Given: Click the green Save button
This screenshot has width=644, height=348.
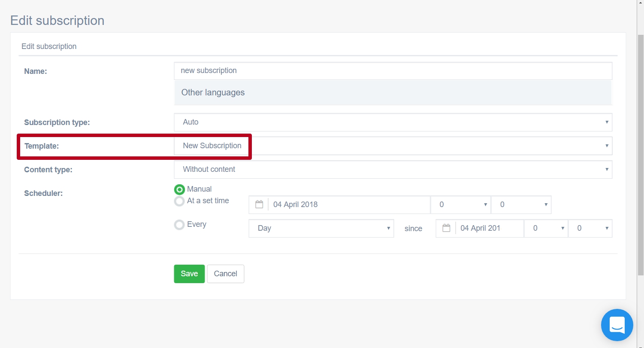Looking at the screenshot, I should (189, 274).
